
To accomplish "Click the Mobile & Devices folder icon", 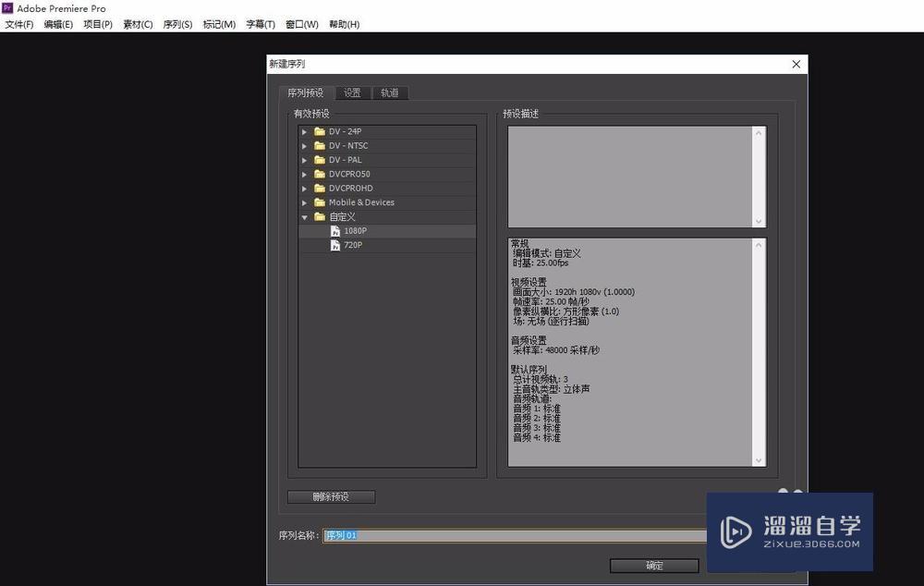I will 320,202.
